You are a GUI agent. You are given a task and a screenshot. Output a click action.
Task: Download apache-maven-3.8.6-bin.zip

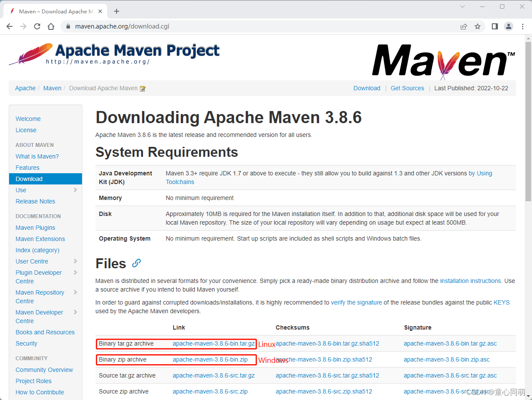(210, 359)
